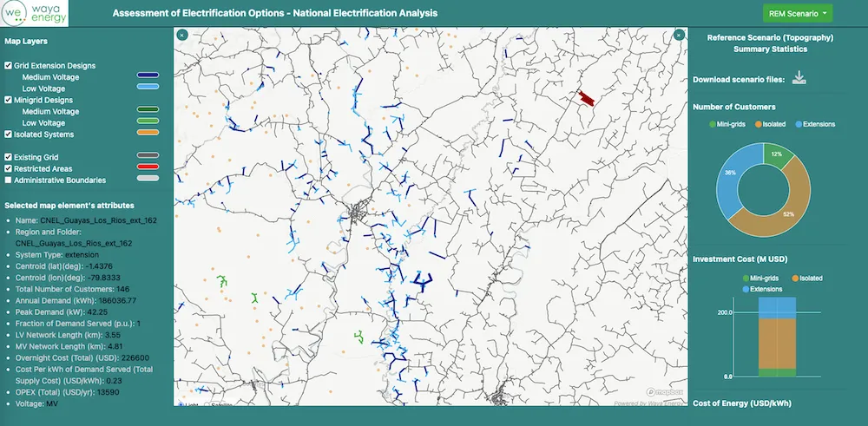This screenshot has height=426, width=868.
Task: Close the left panel using map corner button
Action: [x=182, y=35]
